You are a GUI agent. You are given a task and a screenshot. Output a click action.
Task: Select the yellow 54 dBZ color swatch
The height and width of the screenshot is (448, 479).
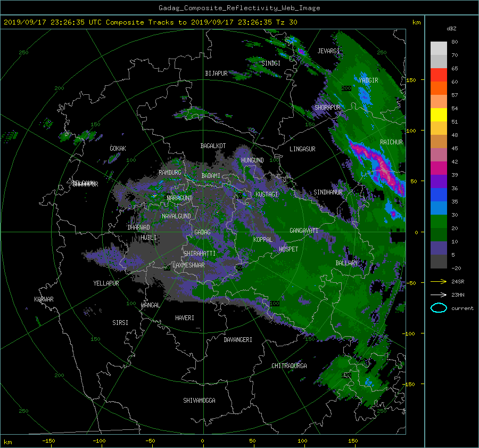click(x=439, y=115)
